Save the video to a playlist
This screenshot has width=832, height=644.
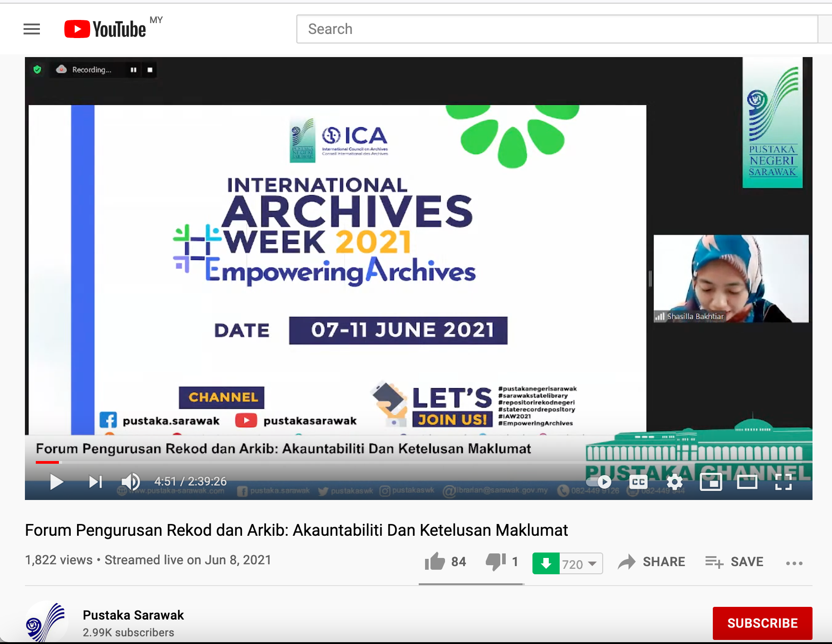click(734, 562)
